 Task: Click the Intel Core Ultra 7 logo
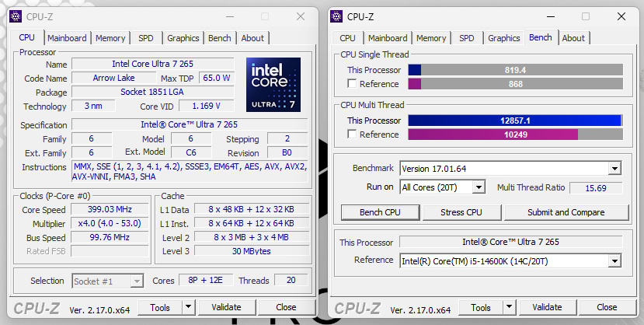point(273,85)
